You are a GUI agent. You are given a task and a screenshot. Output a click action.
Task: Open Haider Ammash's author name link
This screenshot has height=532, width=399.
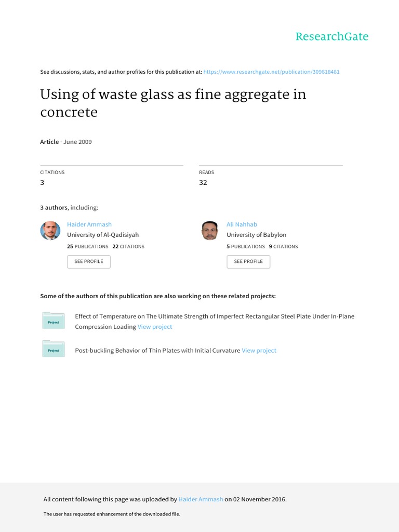[89, 224]
